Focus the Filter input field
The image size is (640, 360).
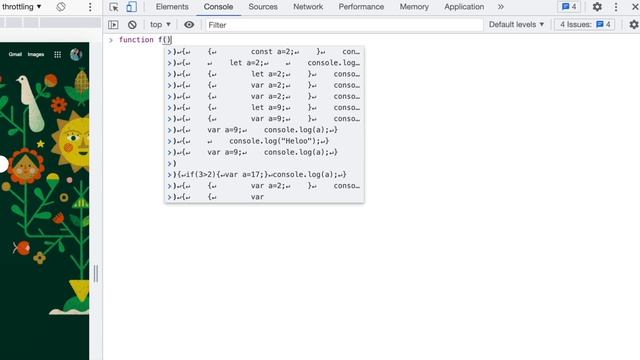pyautogui.click(x=344, y=25)
